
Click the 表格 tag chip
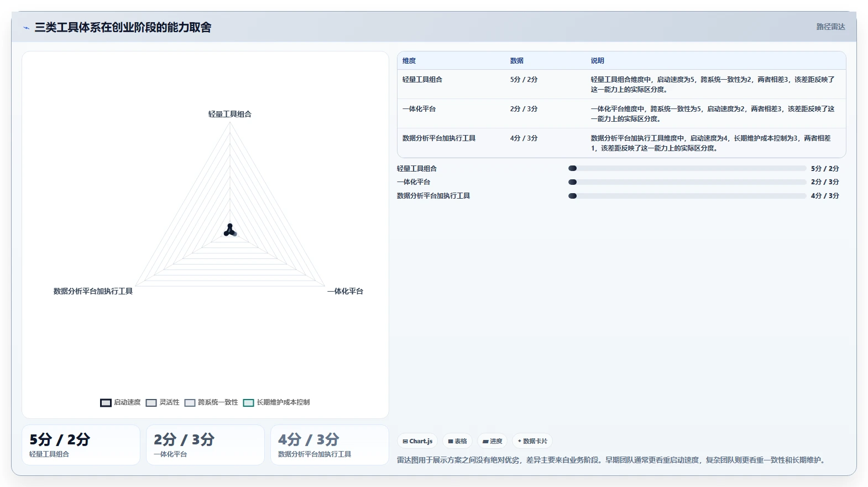tap(457, 441)
